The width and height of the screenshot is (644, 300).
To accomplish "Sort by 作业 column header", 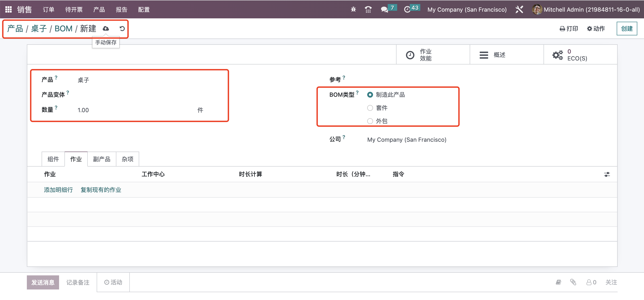I will (50, 174).
